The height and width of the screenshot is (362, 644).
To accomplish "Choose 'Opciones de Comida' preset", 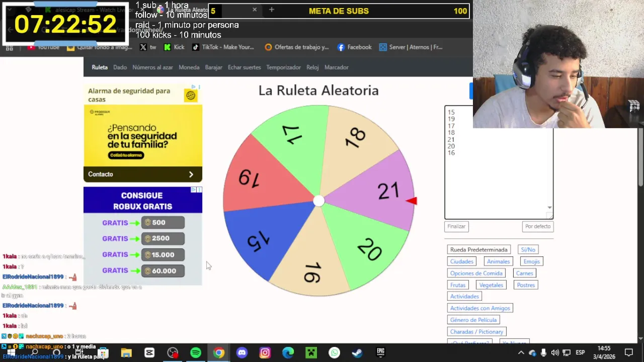I will (476, 273).
